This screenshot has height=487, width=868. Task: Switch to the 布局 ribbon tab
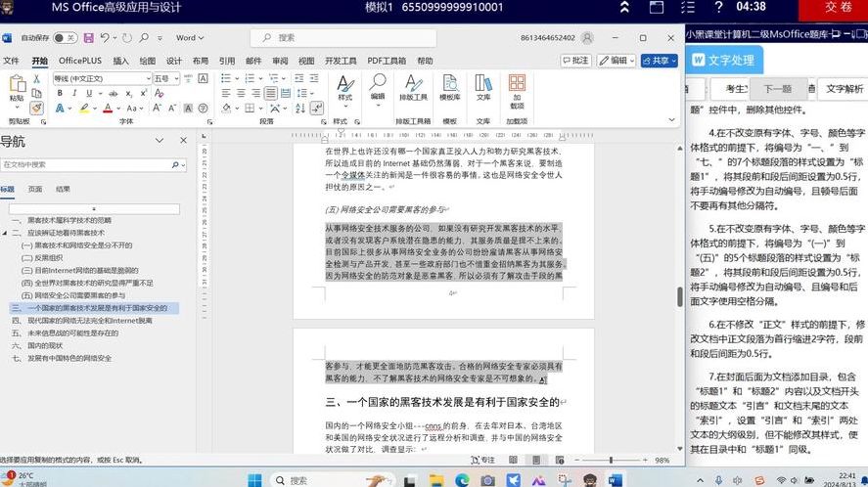[201, 61]
